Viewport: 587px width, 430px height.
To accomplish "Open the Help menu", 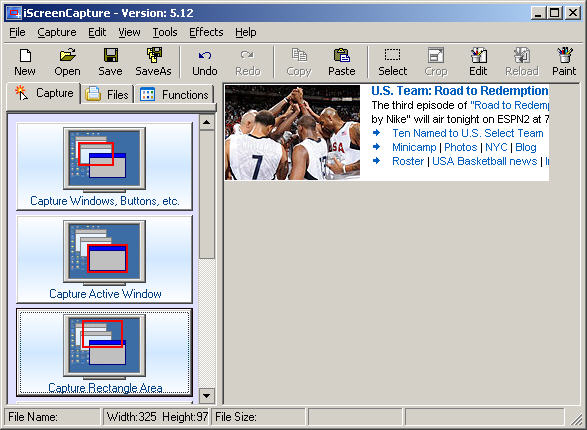I will point(246,32).
